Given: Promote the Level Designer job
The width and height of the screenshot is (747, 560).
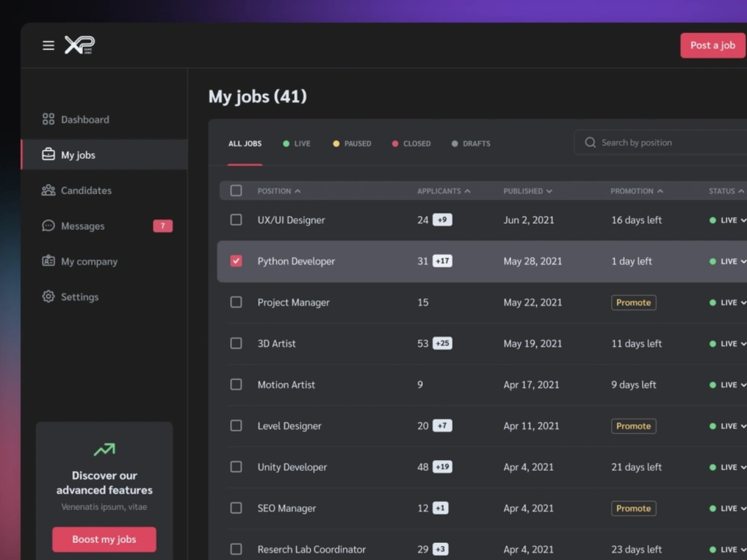Looking at the screenshot, I should [x=633, y=426].
